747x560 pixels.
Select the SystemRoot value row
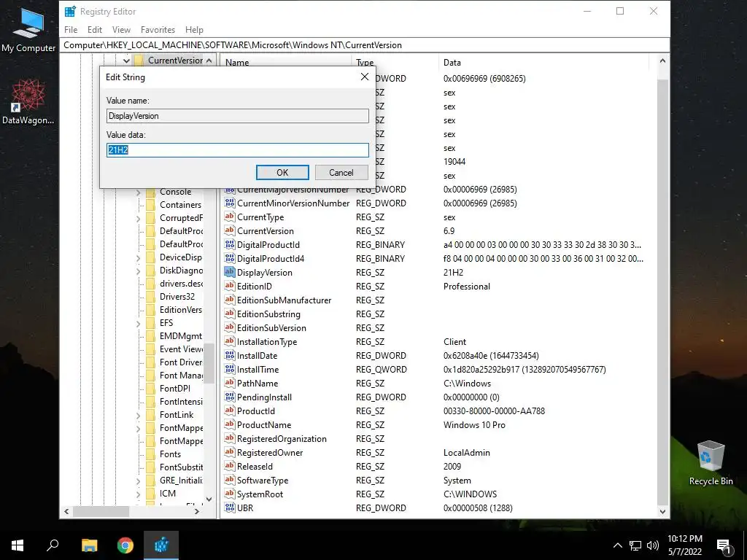coord(433,494)
